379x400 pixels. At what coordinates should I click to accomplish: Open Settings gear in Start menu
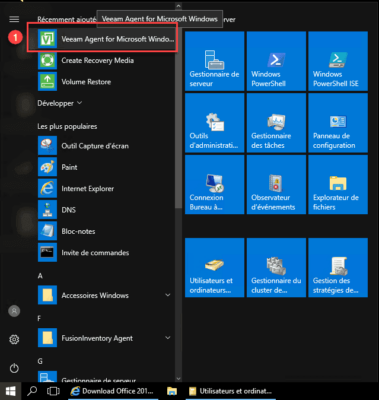14,339
